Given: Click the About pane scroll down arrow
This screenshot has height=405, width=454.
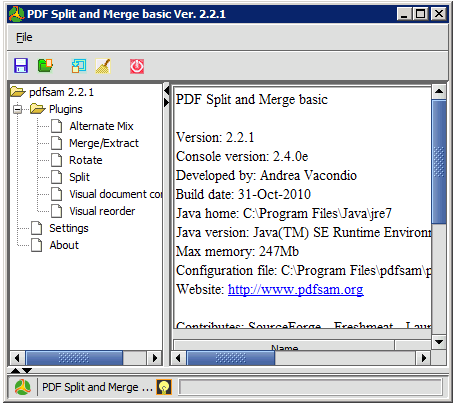Looking at the screenshot, I should pos(439,342).
